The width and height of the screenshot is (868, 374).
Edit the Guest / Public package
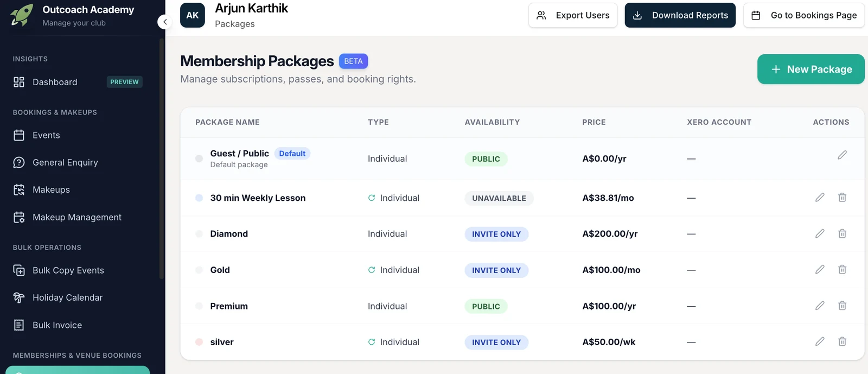(842, 155)
